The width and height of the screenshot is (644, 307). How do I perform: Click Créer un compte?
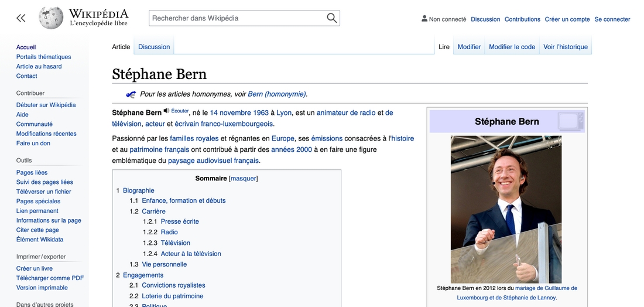point(567,19)
